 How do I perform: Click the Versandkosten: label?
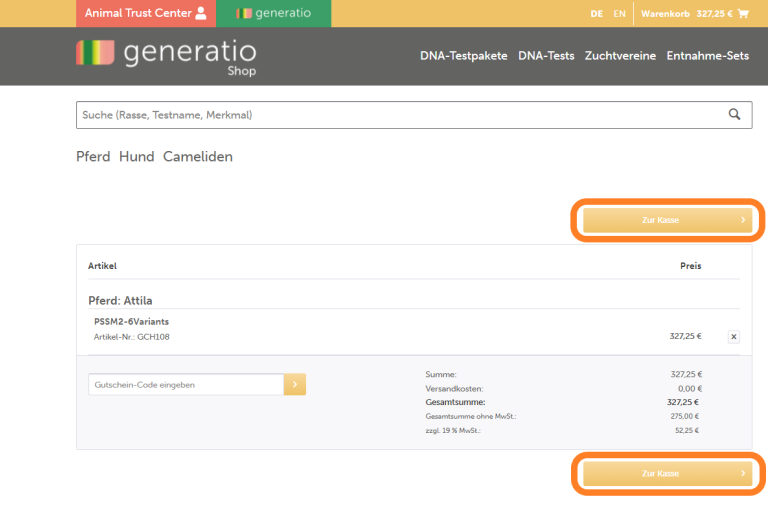click(454, 389)
